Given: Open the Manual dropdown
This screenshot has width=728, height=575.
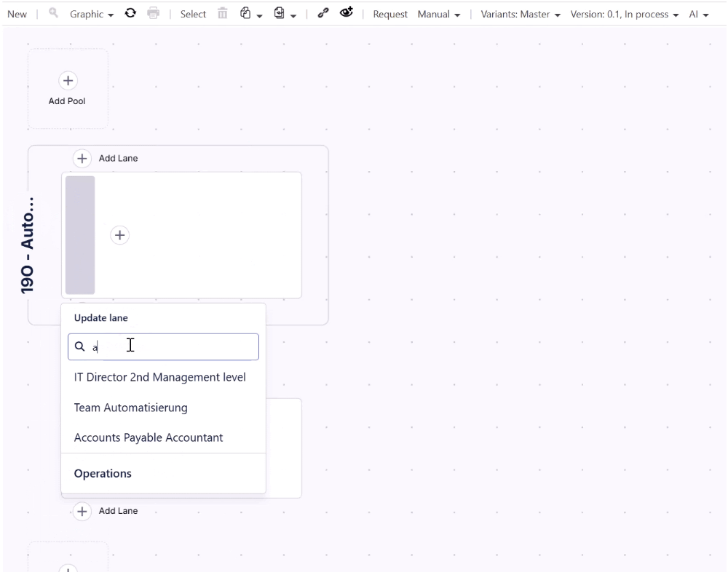Looking at the screenshot, I should pos(439,15).
